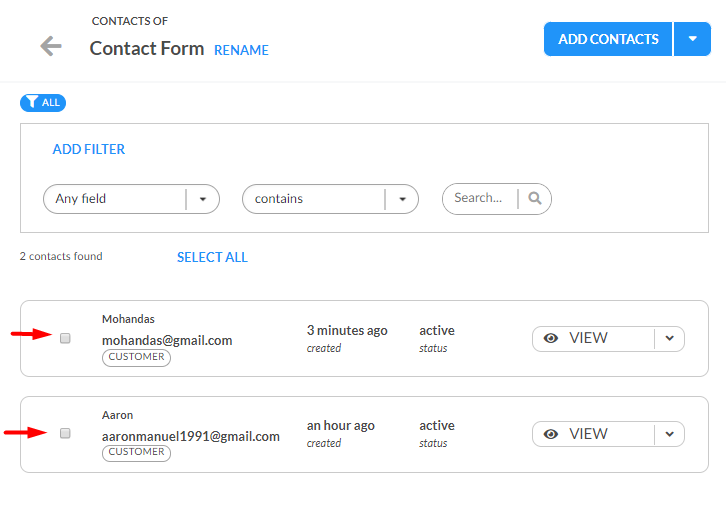This screenshot has width=726, height=507.
Task: Click the name Mohandas
Action: (128, 319)
